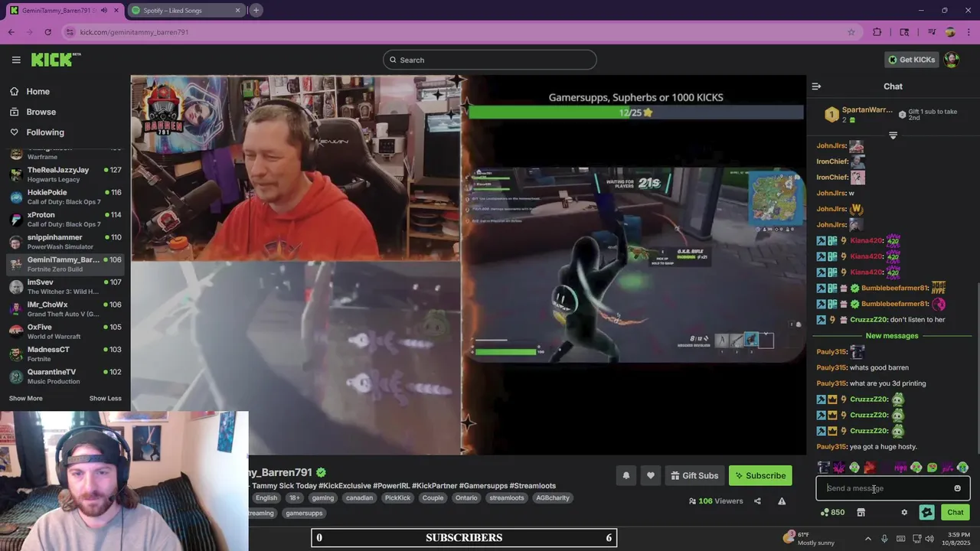Select the heart-eyes frog quick emote
Viewport: 980px width, 551px height.
point(932,467)
